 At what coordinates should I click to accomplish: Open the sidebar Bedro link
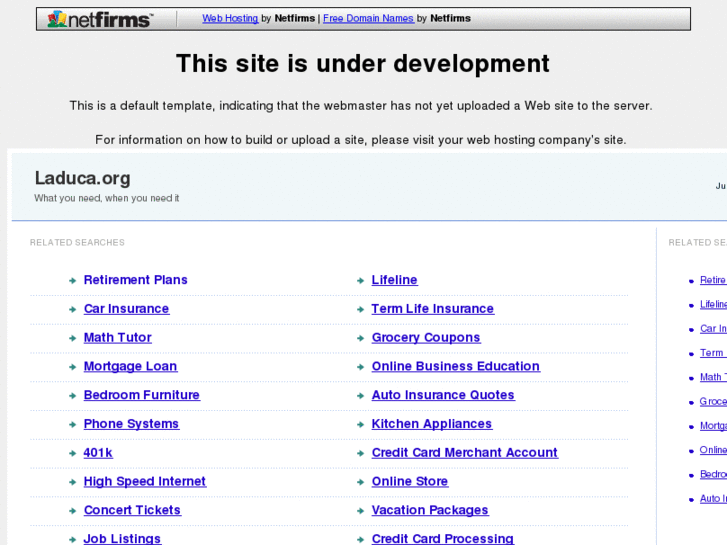coord(713,474)
